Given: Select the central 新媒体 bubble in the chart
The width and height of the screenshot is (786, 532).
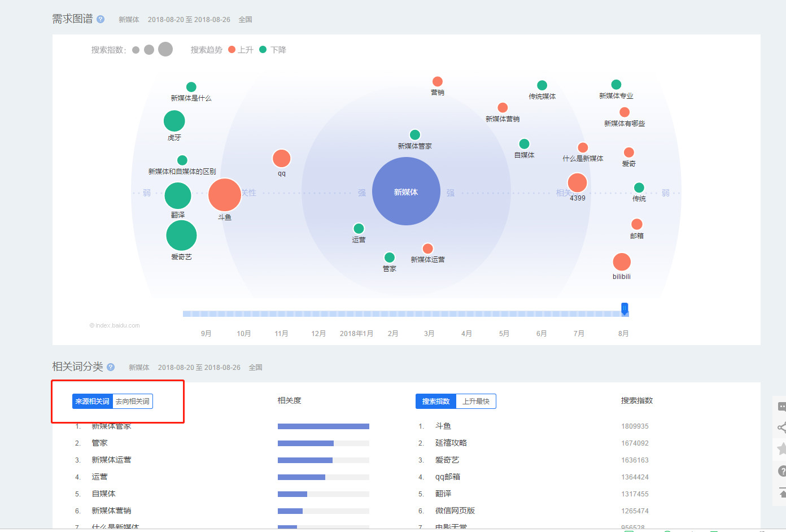Looking at the screenshot, I should click(x=406, y=191).
